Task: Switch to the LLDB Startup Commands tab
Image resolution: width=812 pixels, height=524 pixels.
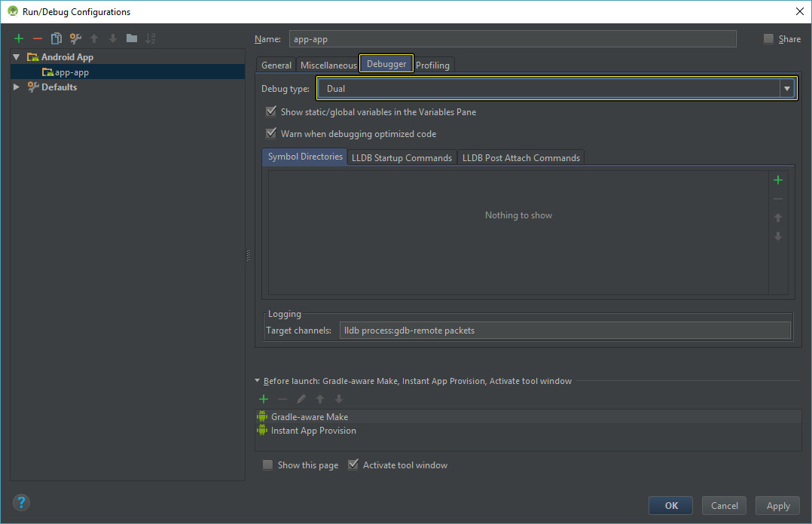Action: (401, 157)
